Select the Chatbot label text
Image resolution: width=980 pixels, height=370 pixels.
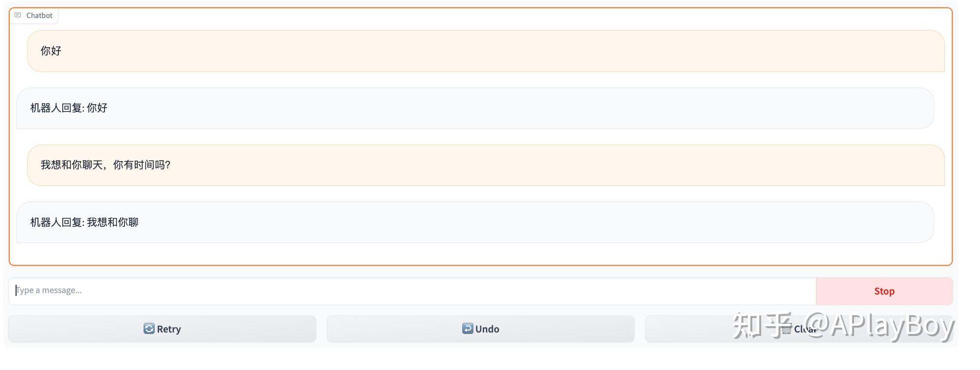[x=39, y=16]
